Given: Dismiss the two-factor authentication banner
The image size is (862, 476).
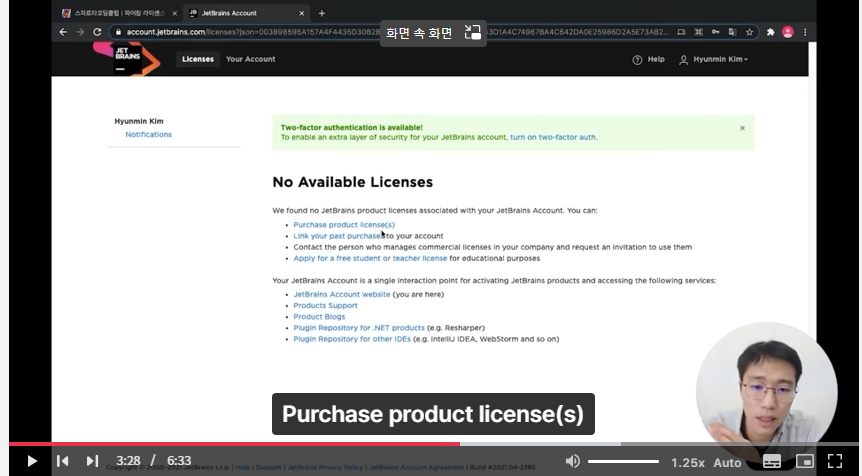Looking at the screenshot, I should coord(742,128).
